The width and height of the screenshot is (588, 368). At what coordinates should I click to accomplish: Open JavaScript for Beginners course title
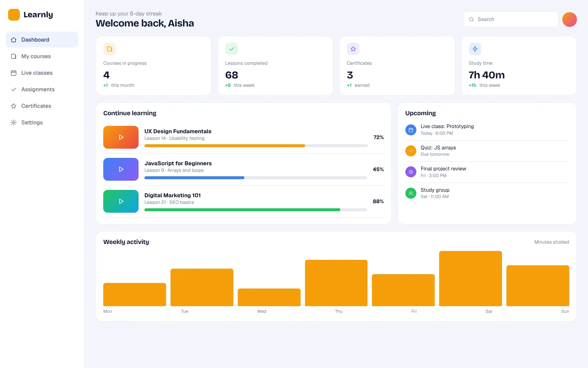[178, 163]
